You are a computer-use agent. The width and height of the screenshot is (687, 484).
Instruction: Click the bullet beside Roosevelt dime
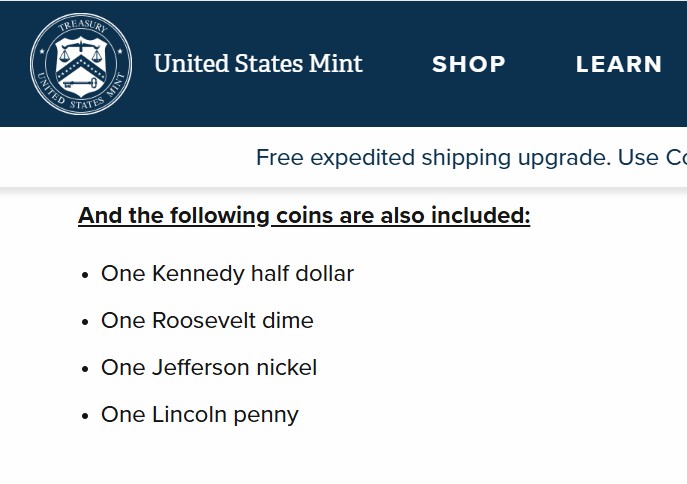pos(85,321)
